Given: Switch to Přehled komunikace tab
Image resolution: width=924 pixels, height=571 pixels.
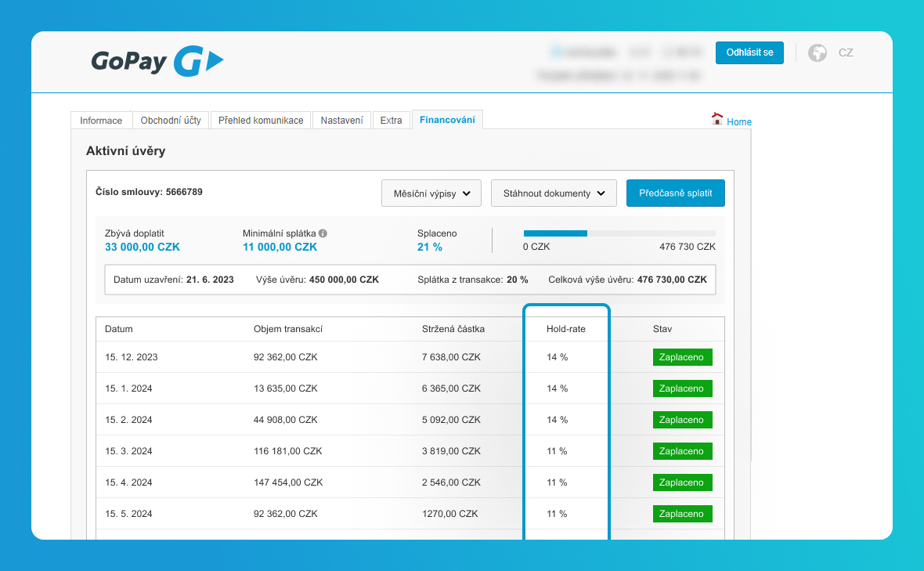Looking at the screenshot, I should click(x=261, y=120).
